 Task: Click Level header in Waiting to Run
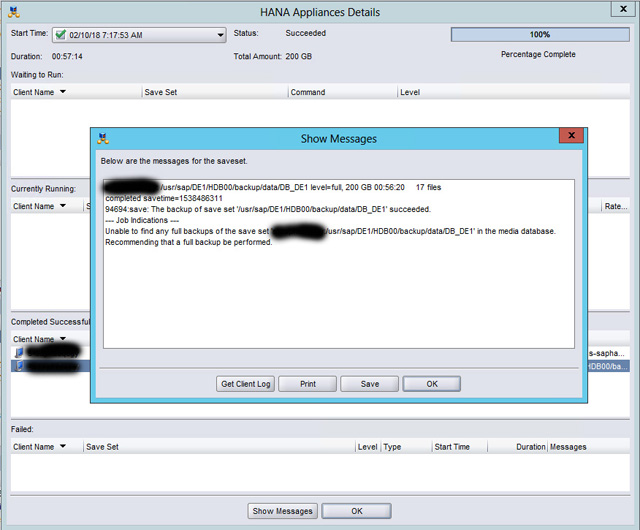pos(410,92)
